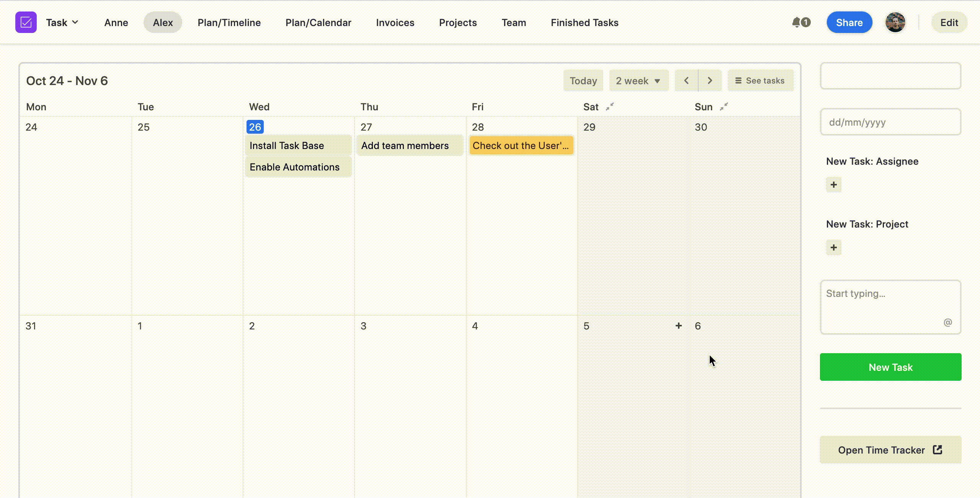Add assignee with plus button
Viewport: 980px width, 498px height.
(x=833, y=185)
